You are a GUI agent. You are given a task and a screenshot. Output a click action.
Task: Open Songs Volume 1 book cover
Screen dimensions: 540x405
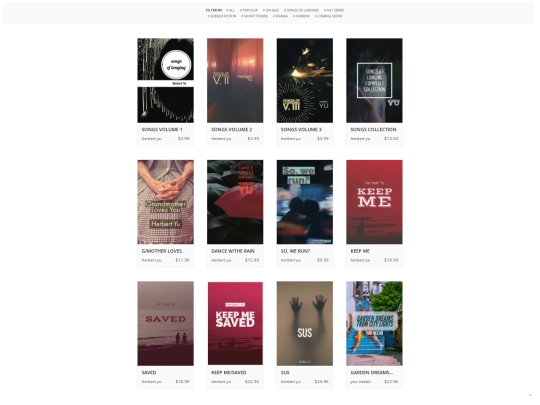click(166, 80)
